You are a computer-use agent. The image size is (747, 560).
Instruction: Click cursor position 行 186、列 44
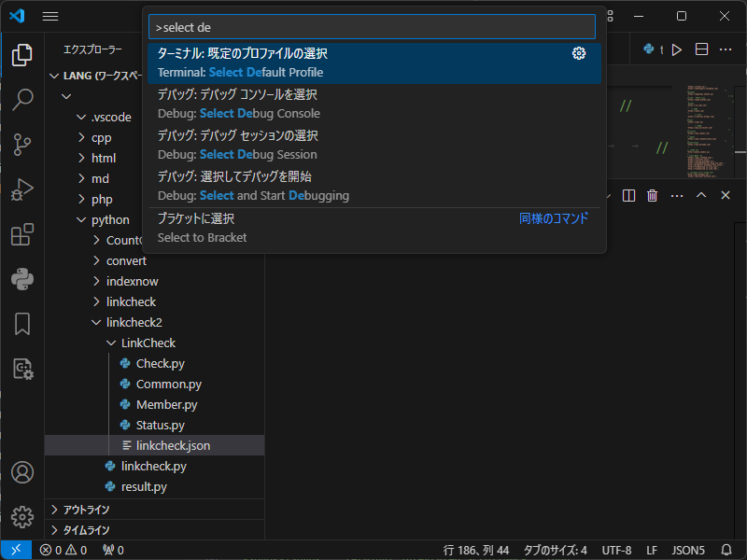pyautogui.click(x=476, y=550)
